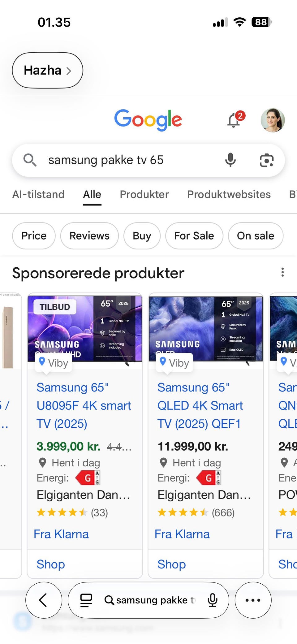This screenshot has height=644, width=297.
Task: Open the tabs overview icon
Action: (86, 600)
